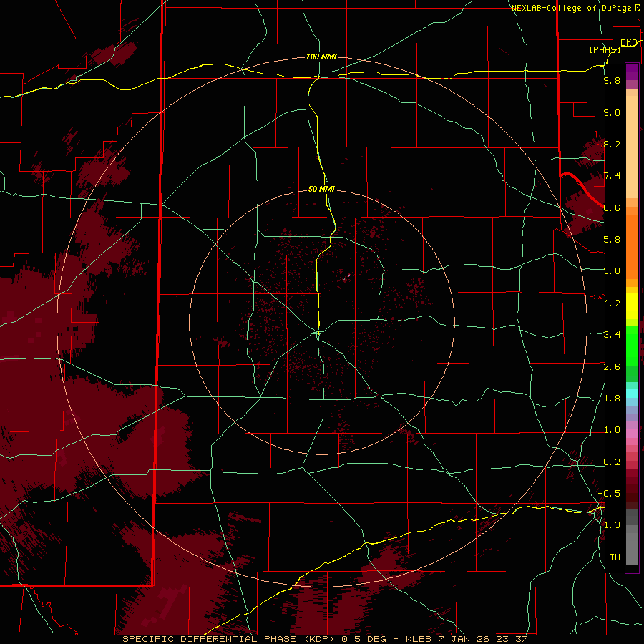Click the 3.4 scale value

(x=612, y=335)
